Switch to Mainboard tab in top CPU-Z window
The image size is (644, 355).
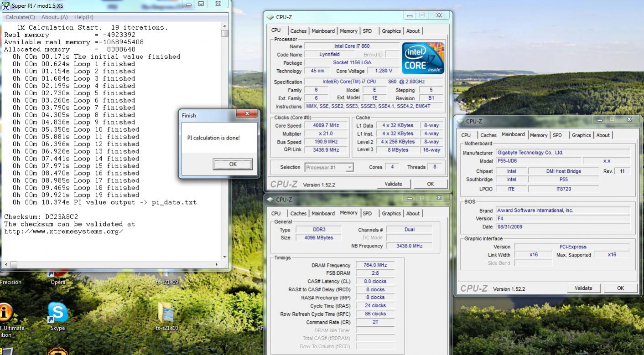[323, 31]
